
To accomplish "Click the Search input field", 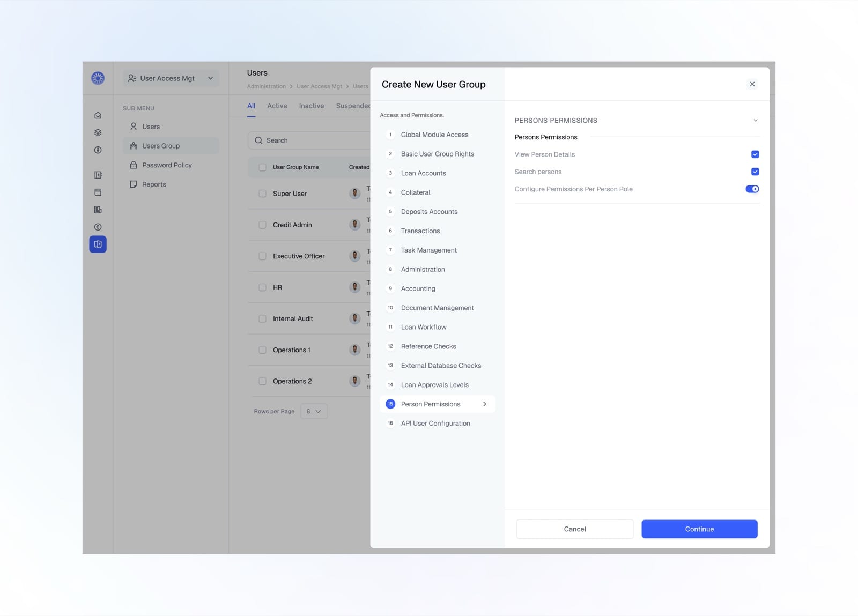I will tap(309, 140).
